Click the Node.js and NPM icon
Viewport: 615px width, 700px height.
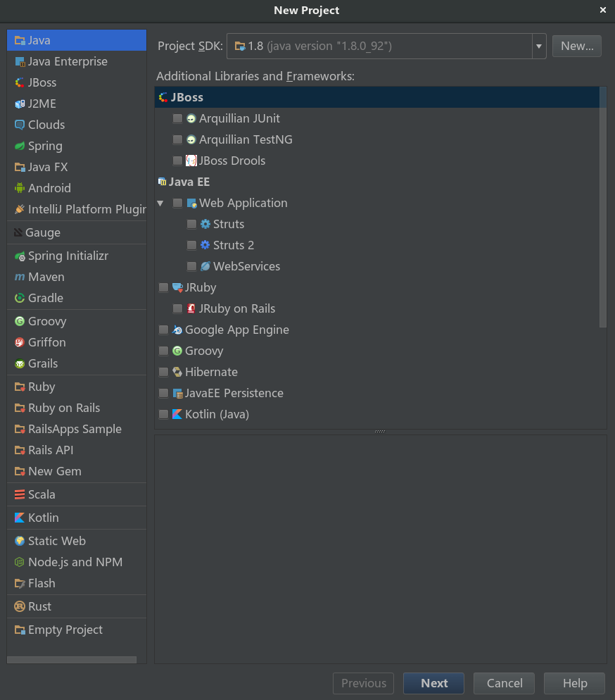(20, 562)
